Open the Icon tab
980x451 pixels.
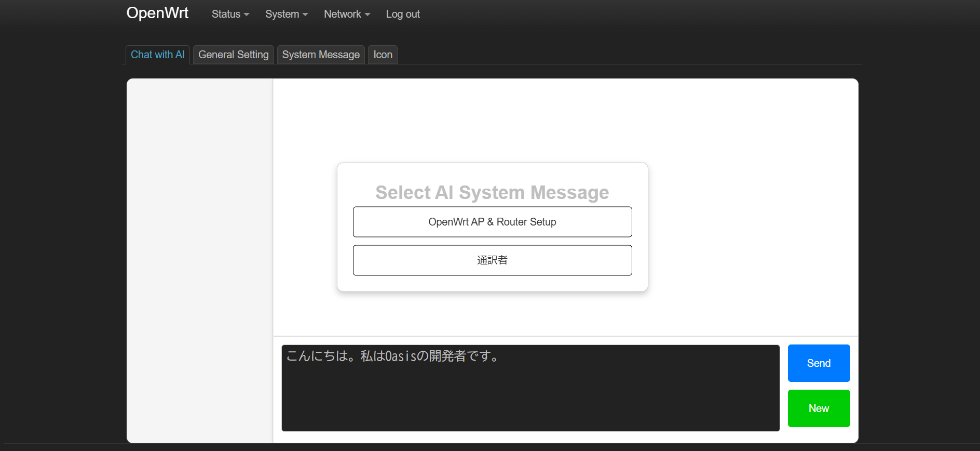coord(383,55)
